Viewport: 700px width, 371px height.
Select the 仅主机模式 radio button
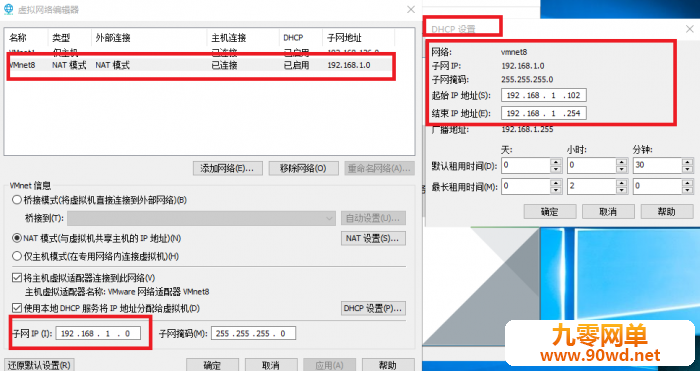tap(17, 256)
